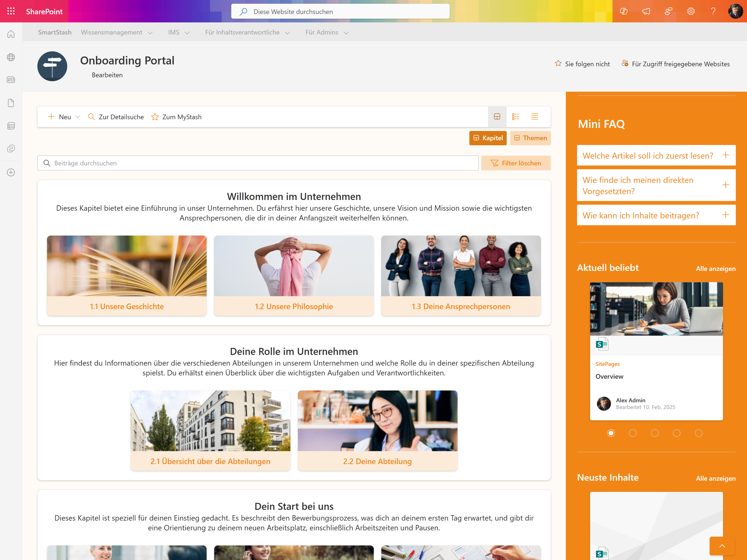Image resolution: width=747 pixels, height=560 pixels.
Task: Open the help question mark icon
Action: pyautogui.click(x=713, y=11)
